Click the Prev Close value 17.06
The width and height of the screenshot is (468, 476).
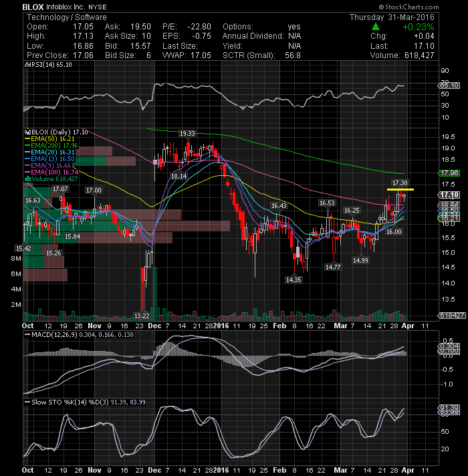tap(83, 55)
